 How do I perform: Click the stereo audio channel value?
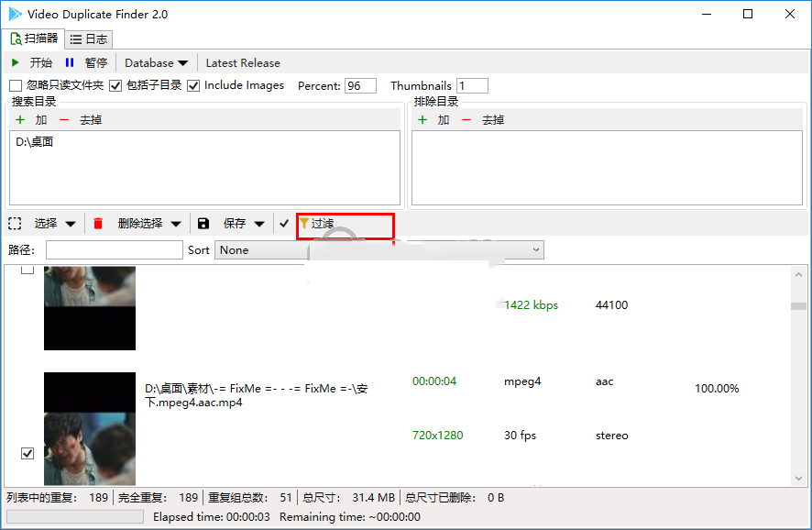pos(611,436)
